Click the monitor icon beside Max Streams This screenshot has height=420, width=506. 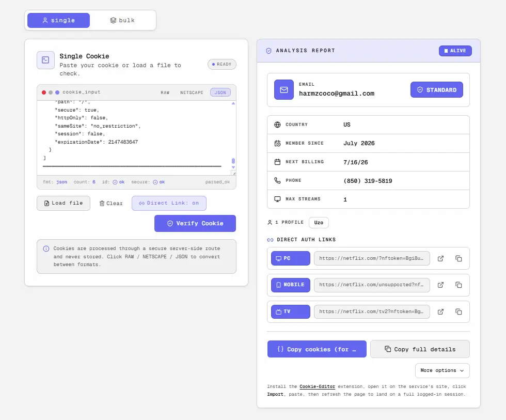tap(277, 199)
